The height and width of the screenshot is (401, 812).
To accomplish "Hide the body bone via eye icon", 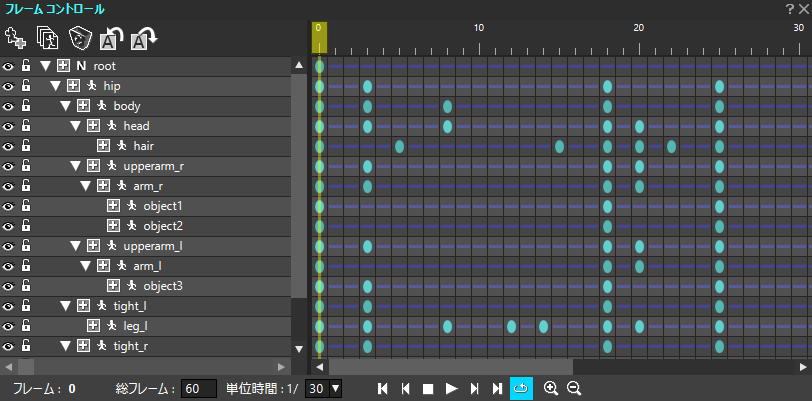I will pos(8,106).
